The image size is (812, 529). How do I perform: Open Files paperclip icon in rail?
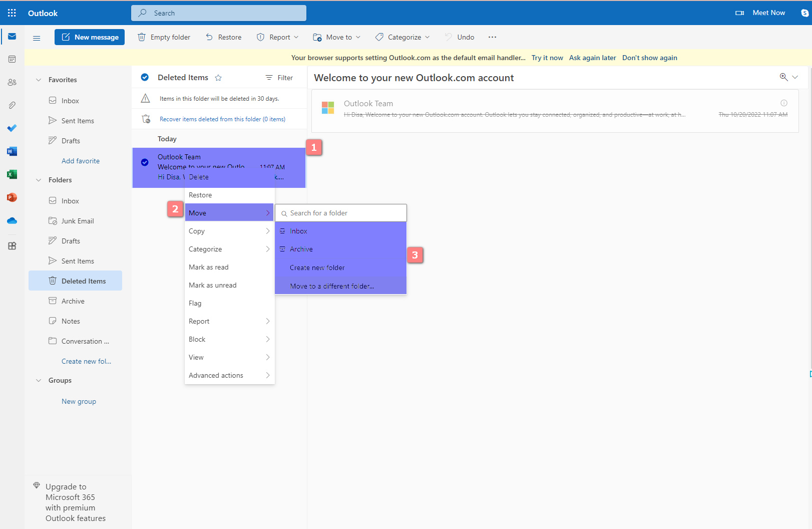tap(12, 105)
